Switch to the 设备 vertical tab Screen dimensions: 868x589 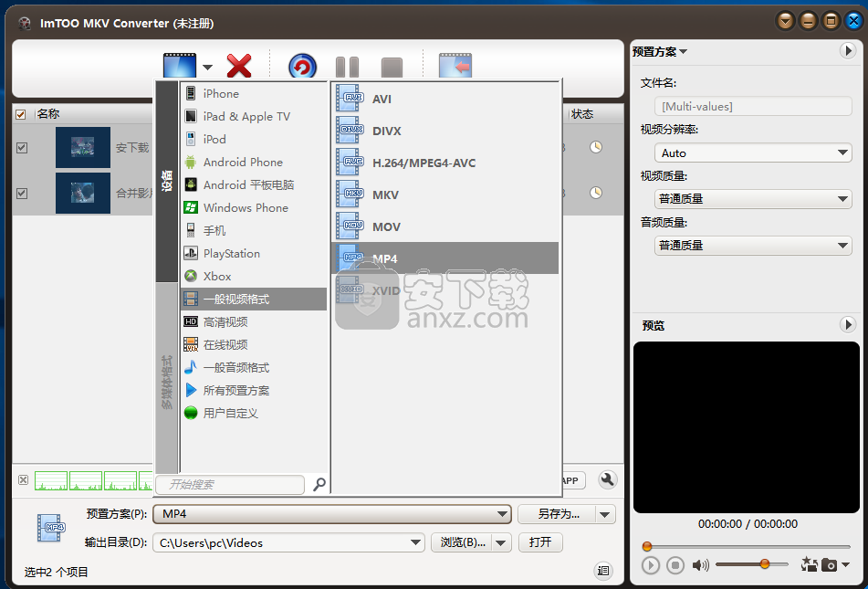(167, 182)
